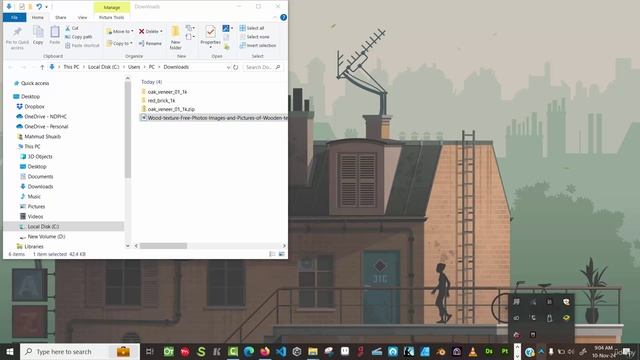Click Rename in the Organize group

pyautogui.click(x=150, y=43)
